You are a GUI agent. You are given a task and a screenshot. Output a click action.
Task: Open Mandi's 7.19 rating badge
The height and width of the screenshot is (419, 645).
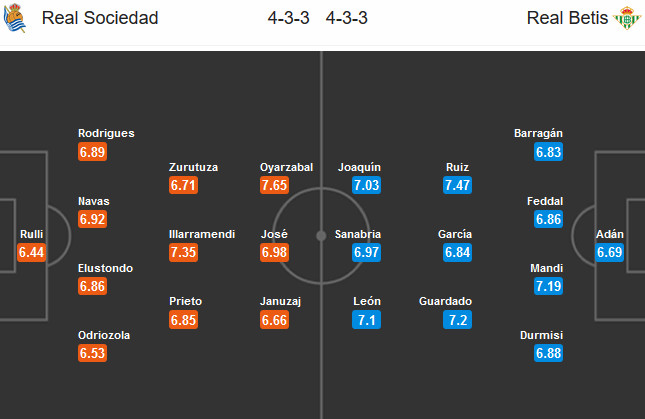pos(549,286)
